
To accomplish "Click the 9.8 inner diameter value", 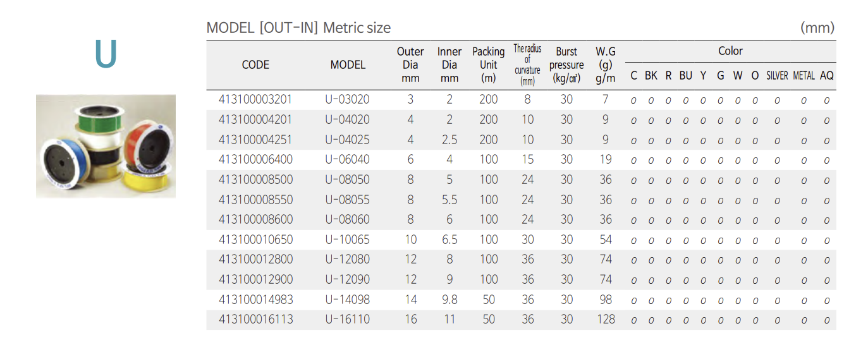I will pyautogui.click(x=449, y=299).
